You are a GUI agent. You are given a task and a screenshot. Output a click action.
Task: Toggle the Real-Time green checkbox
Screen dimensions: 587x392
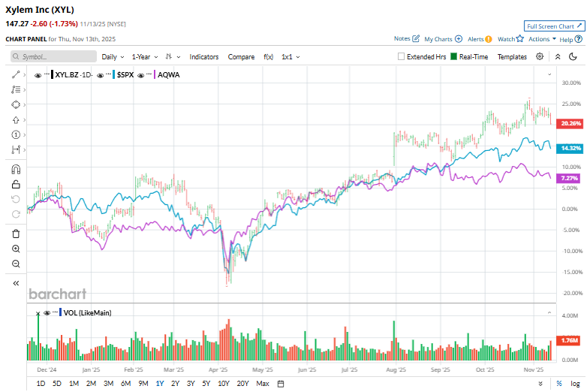point(453,56)
